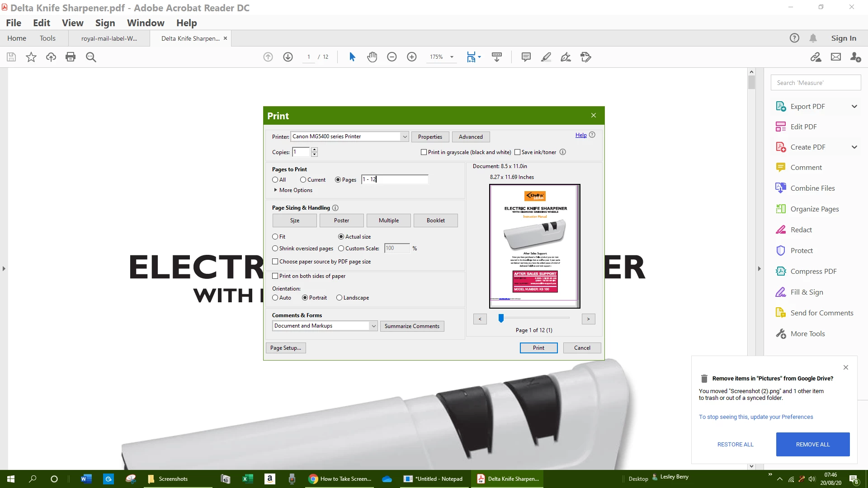
Task: Open the Document and Markups dropdown
Action: click(373, 326)
